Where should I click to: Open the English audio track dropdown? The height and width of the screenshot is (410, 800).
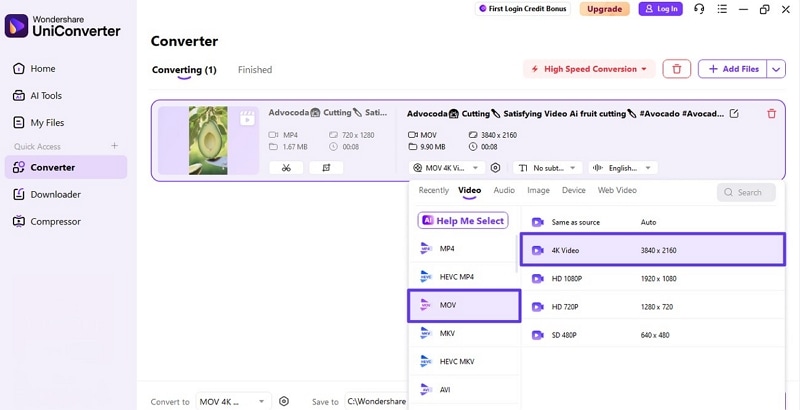point(623,168)
